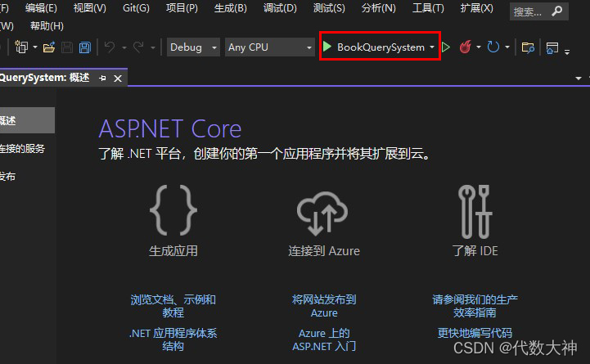590x364 pixels.
Task: Select the QuerySystem: 概述 tab
Action: (x=44, y=78)
